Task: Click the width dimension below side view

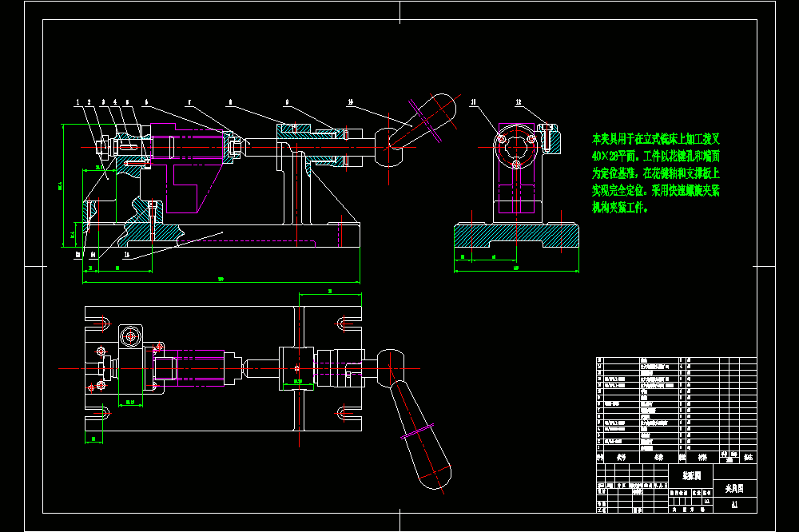Action: (x=516, y=268)
